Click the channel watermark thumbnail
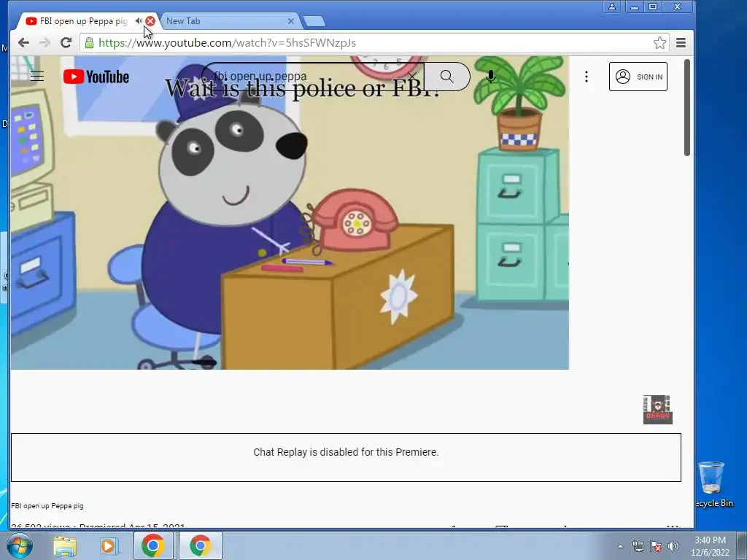 tap(657, 410)
